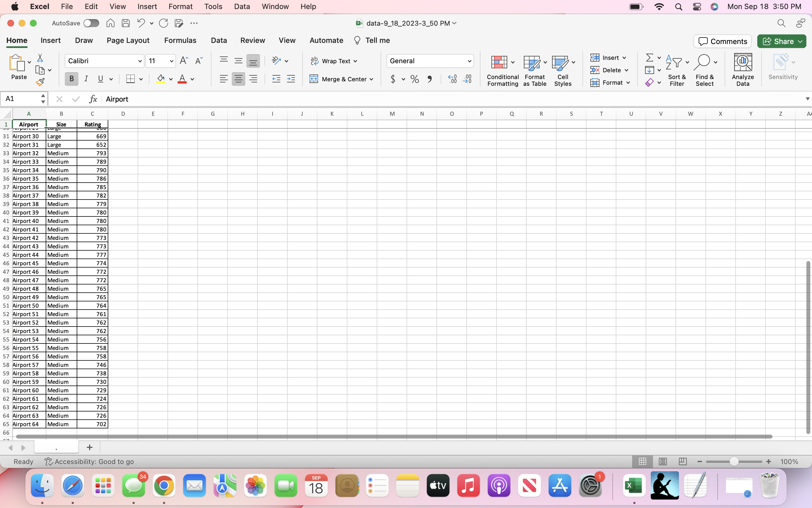Click the Align Right icon

[253, 79]
